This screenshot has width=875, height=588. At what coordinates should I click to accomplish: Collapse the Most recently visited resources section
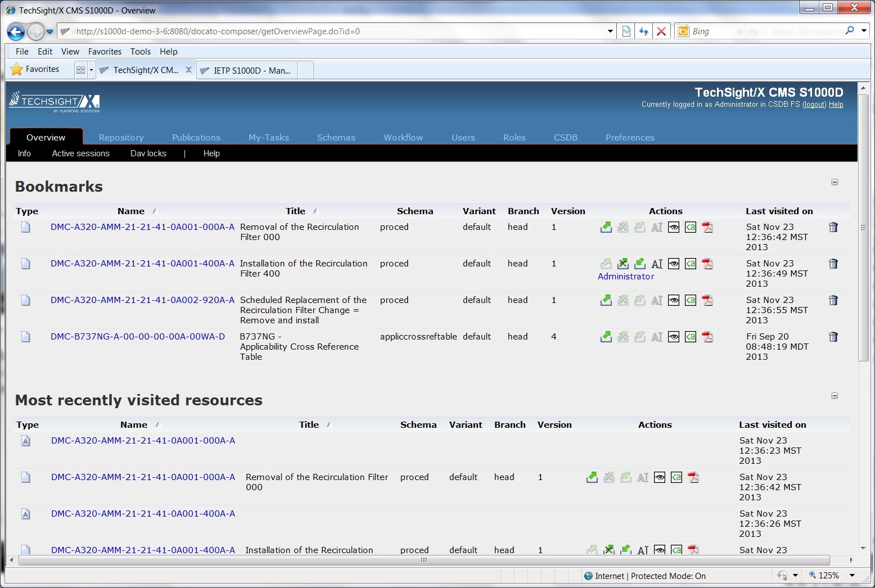point(835,396)
